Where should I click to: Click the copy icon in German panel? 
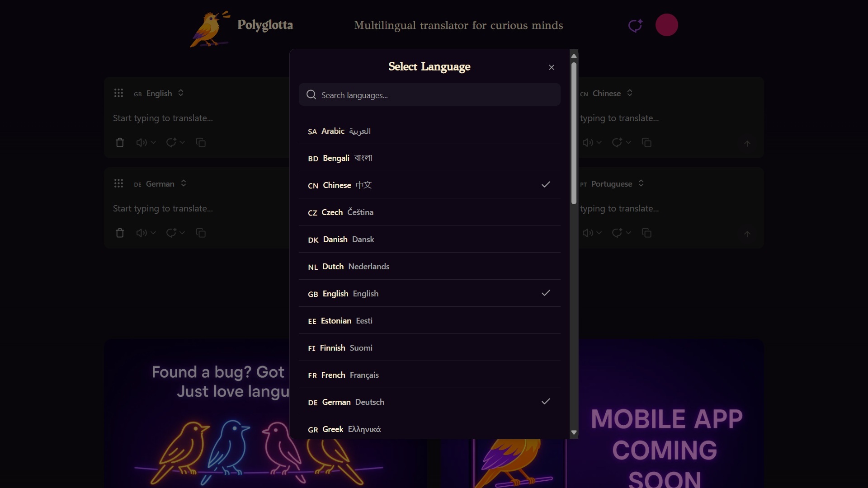(201, 233)
